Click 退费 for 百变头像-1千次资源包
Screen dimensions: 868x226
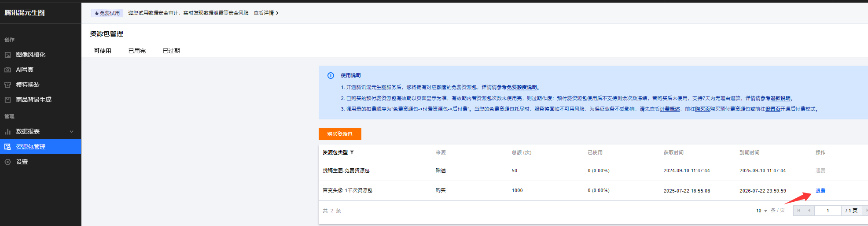[820, 191]
